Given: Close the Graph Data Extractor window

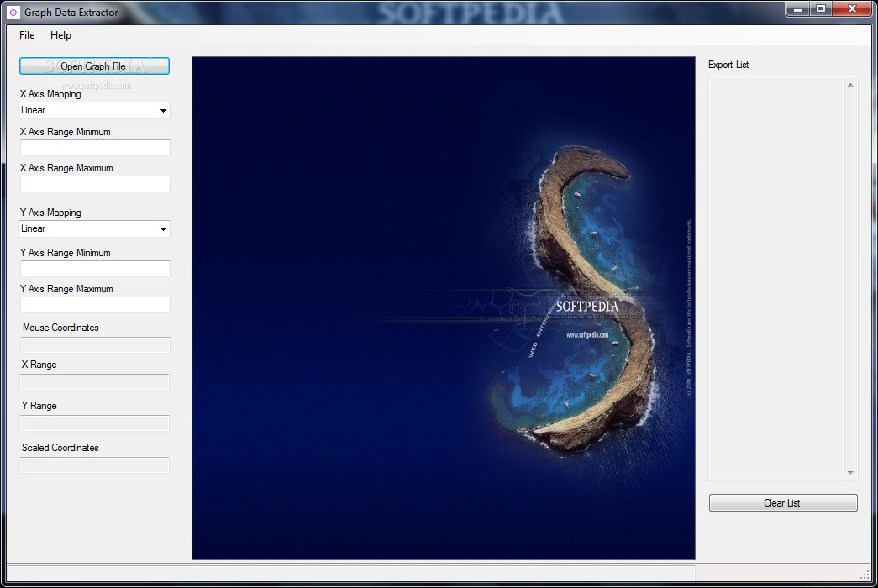Looking at the screenshot, I should click(852, 9).
